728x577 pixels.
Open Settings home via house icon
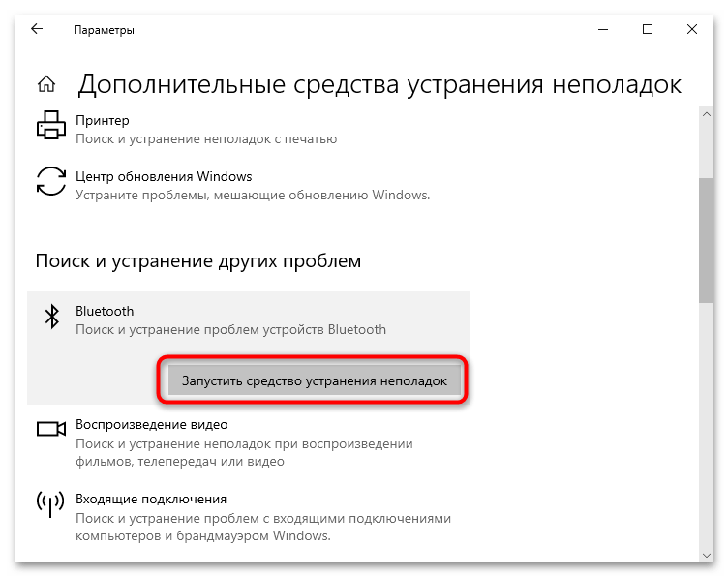tap(46, 84)
